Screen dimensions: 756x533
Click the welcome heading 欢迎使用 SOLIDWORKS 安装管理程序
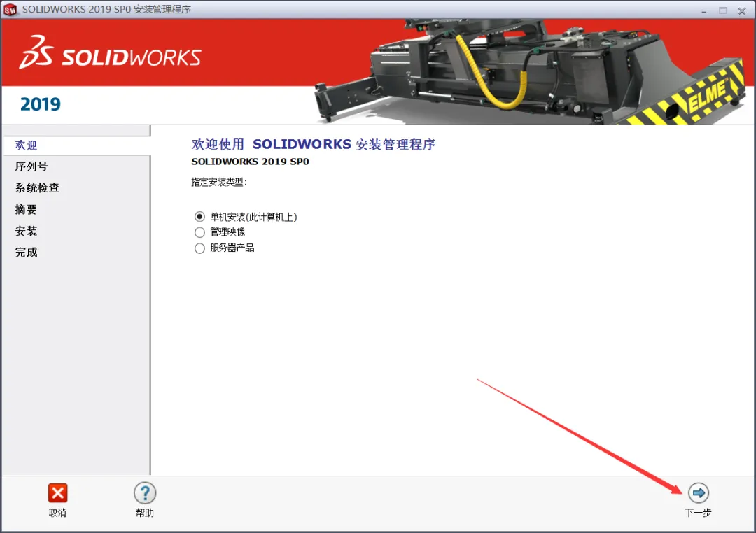(314, 144)
